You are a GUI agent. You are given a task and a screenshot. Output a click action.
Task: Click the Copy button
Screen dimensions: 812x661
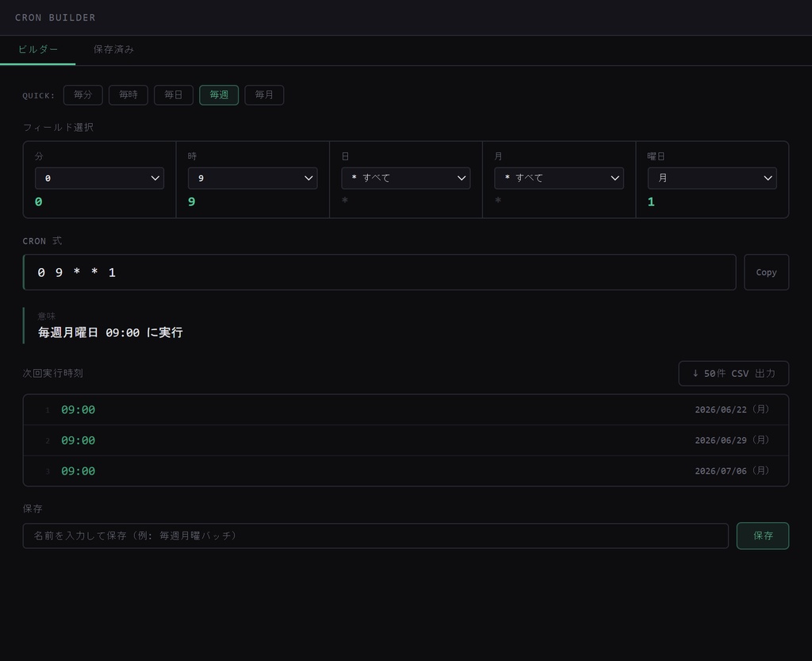click(767, 272)
